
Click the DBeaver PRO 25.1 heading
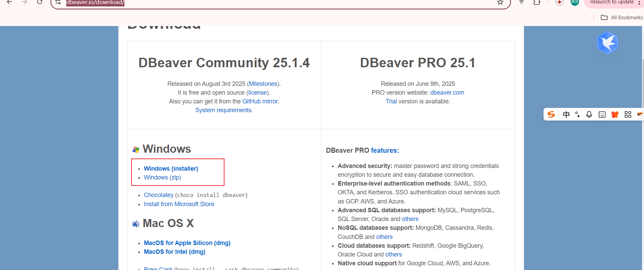coord(418,63)
